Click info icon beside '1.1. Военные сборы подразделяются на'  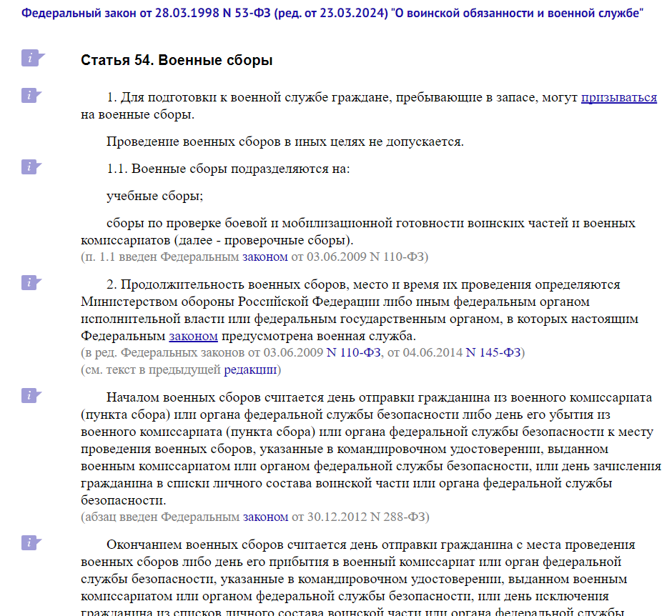pos(31,167)
